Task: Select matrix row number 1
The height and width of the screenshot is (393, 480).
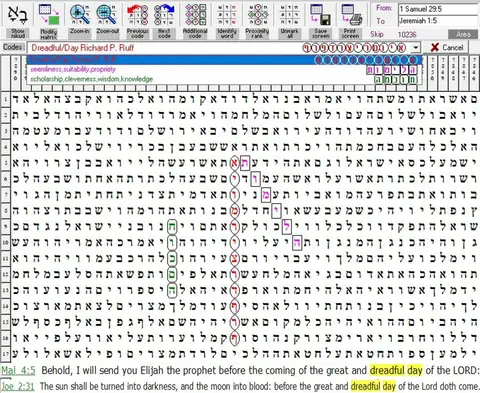Action: [x=5, y=99]
